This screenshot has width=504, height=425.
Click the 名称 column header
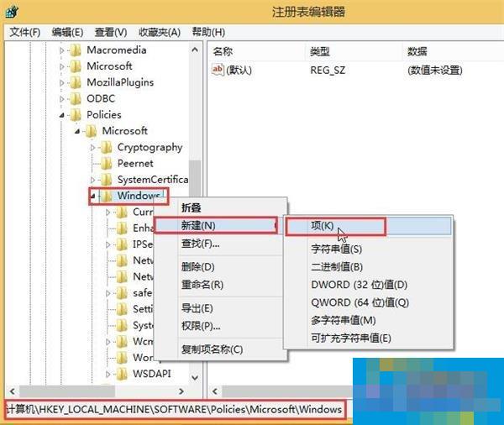coord(257,51)
